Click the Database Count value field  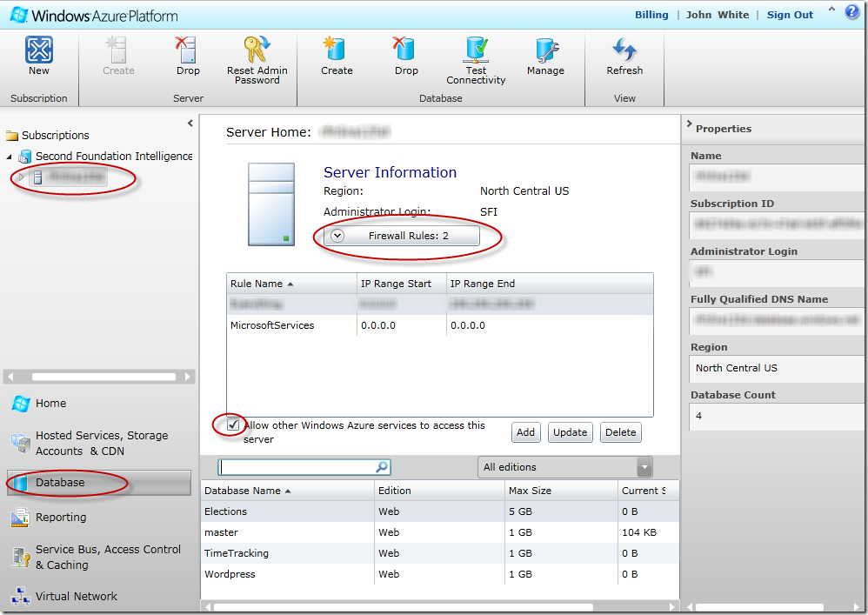tap(778, 417)
